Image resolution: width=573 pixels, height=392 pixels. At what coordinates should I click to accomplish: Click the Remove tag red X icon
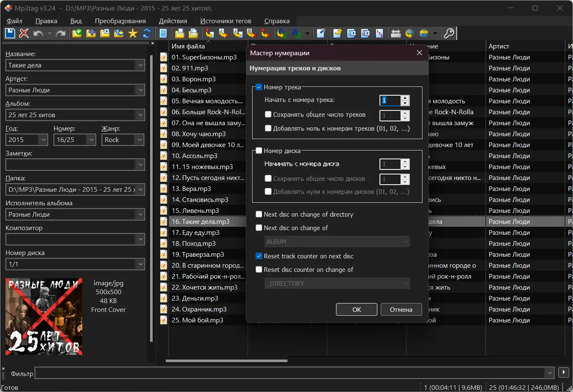[24, 33]
